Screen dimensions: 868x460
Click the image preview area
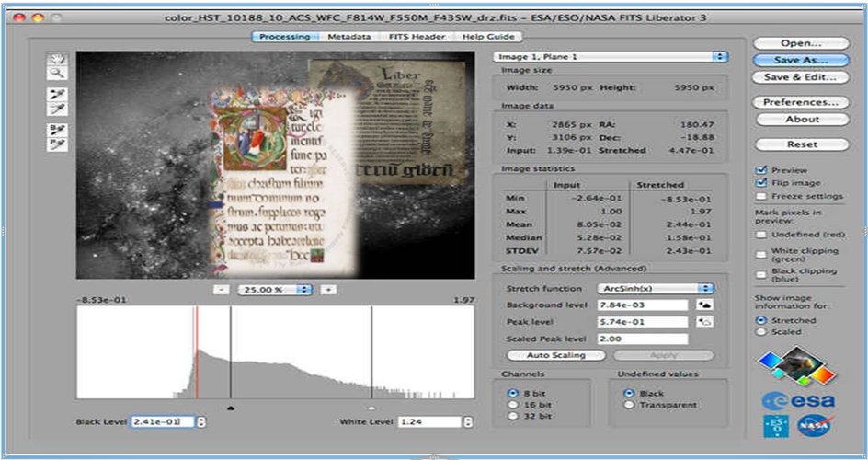coord(275,165)
